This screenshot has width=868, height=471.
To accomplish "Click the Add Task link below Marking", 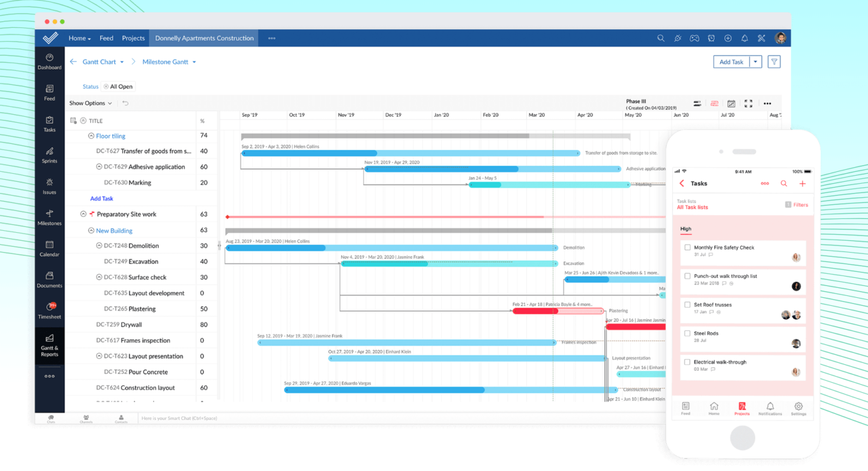I will [x=102, y=199].
